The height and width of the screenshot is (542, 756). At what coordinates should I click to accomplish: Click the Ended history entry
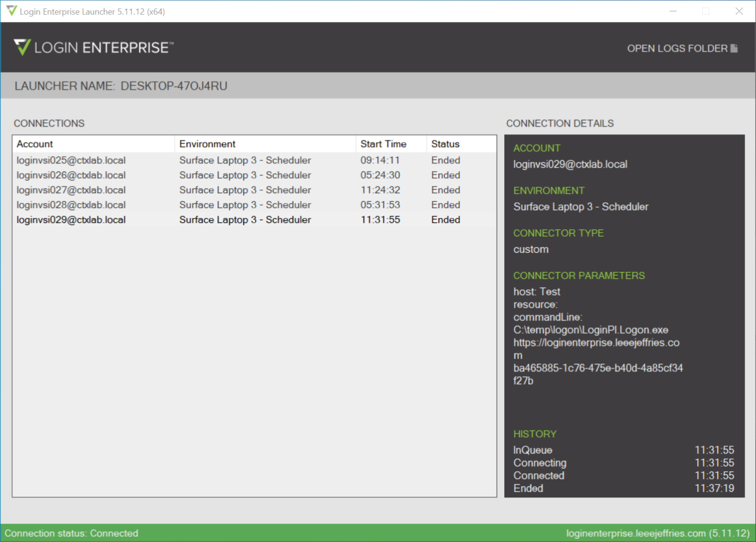tap(528, 489)
